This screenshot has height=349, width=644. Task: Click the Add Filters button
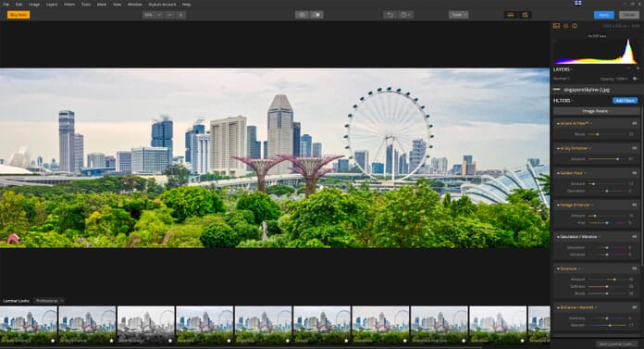[625, 101]
